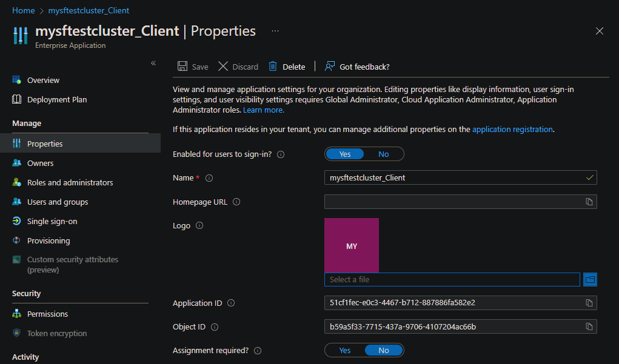
Task: Close the Properties blade
Action: 599,31
